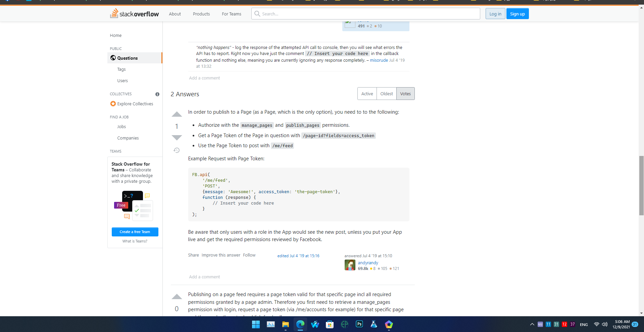Open Companies in sidebar
Image resolution: width=644 pixels, height=332 pixels.
pos(128,138)
